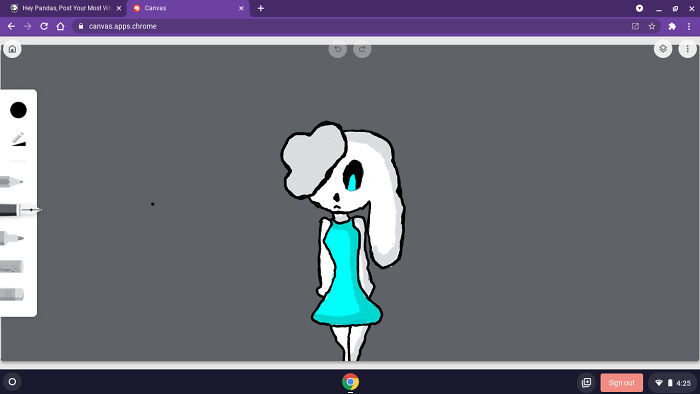Open the Layers panel

[x=663, y=49]
